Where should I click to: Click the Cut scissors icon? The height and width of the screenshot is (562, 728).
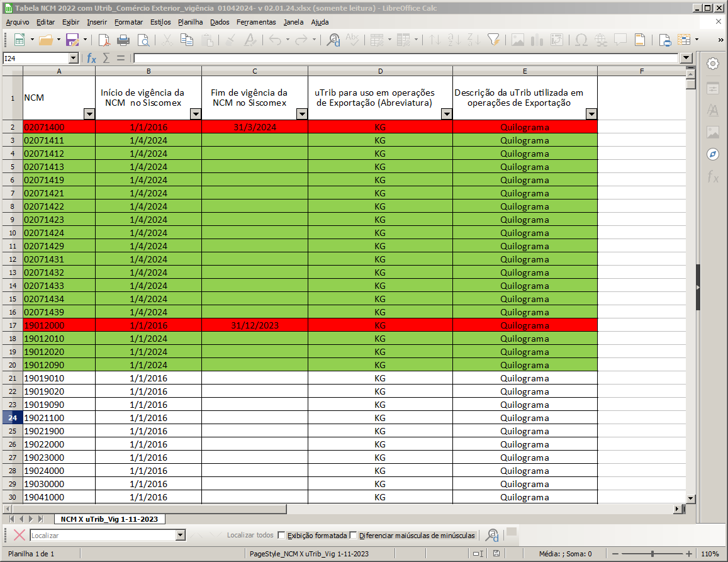[x=167, y=40]
